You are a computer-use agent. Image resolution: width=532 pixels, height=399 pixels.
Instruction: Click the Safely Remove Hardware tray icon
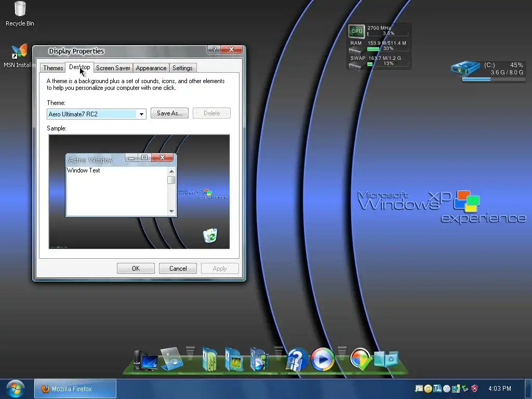point(465,389)
